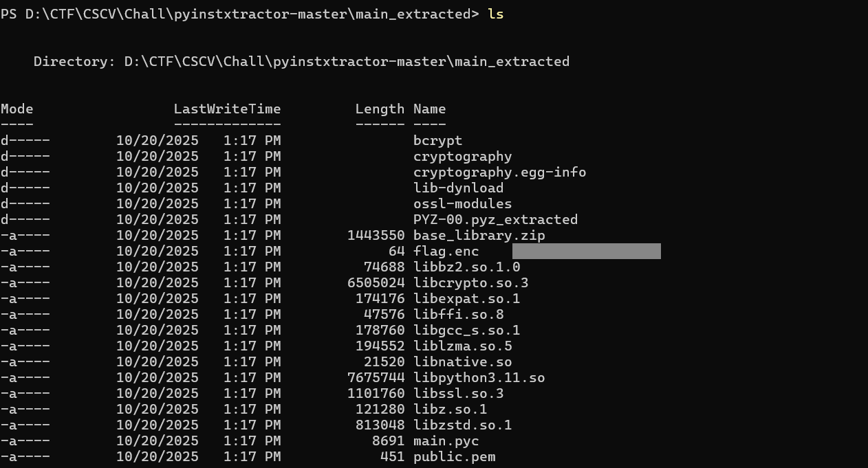Click the flag.enc file name
The width and height of the screenshot is (868, 468).
click(x=446, y=252)
